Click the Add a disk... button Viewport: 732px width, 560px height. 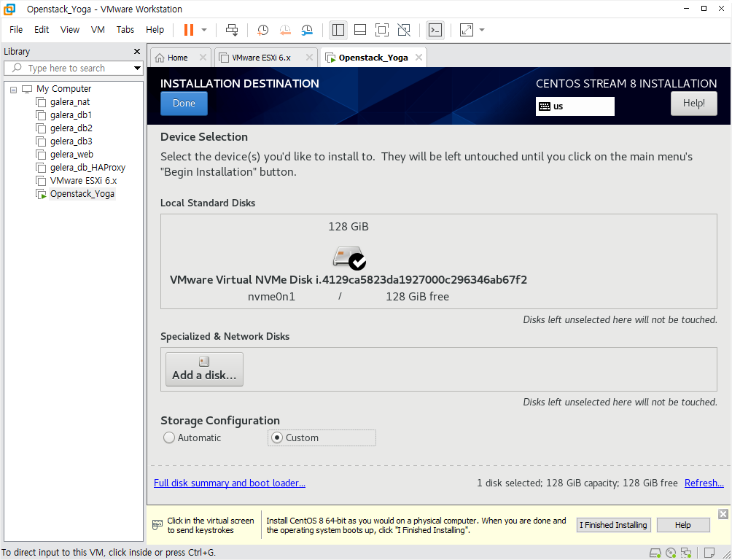tap(204, 369)
